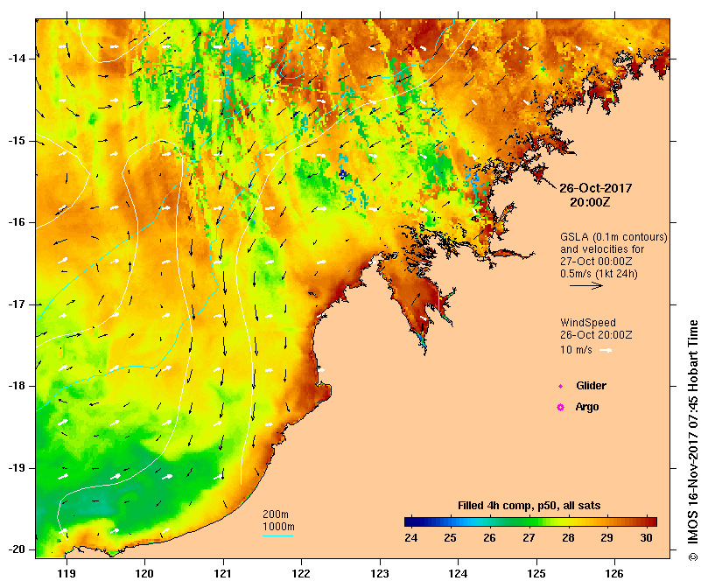Click the IMOS Hobart Time copyright text

tap(693, 440)
